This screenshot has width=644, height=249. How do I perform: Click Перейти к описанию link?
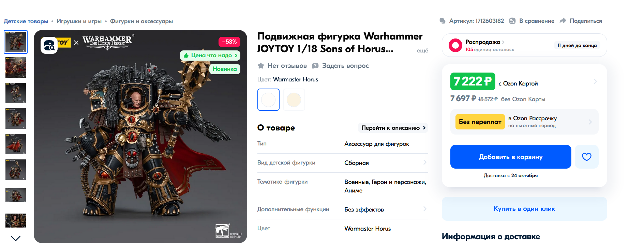[x=393, y=128]
